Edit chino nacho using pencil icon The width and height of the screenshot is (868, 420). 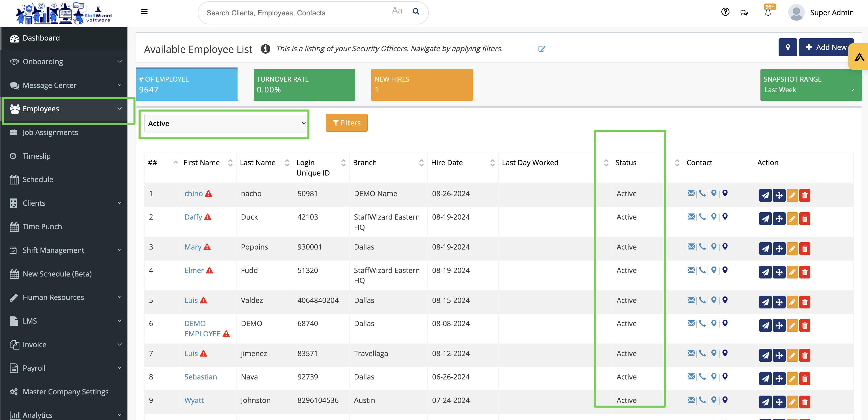792,195
